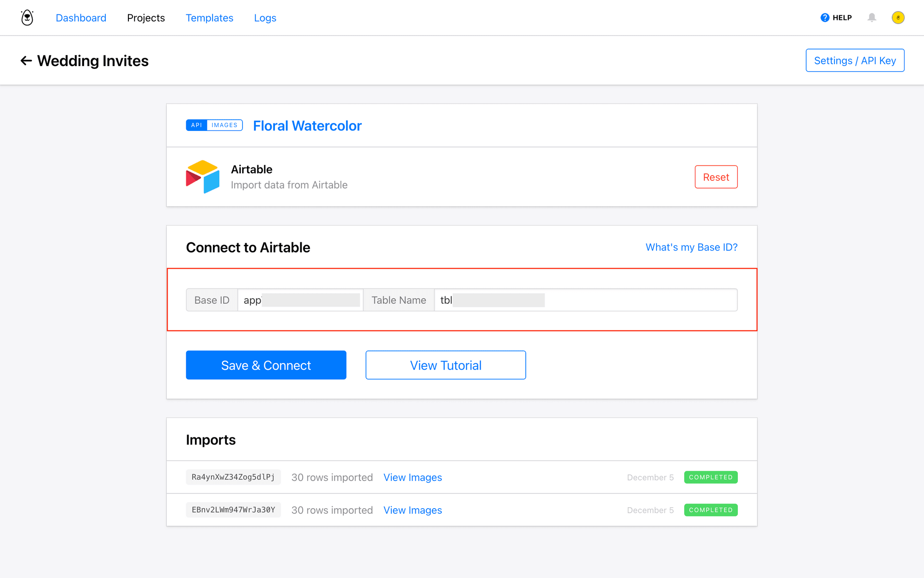The width and height of the screenshot is (924, 578).
Task: View Images for import Ra4ynXwZ34Zog5dlPj
Action: click(413, 477)
